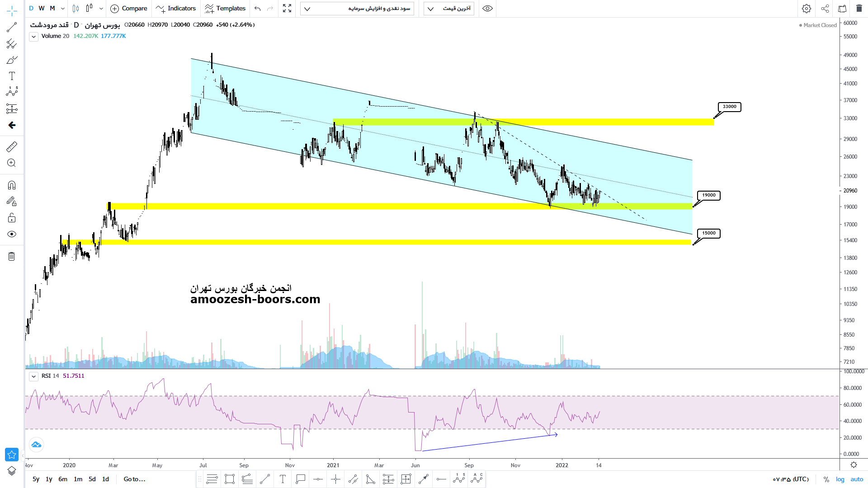Collapse the Volume indicator legend chevron
The height and width of the screenshot is (488, 868).
click(x=33, y=37)
